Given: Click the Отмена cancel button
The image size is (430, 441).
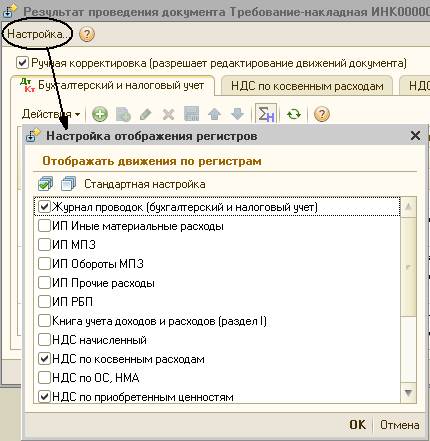Looking at the screenshot, I should tap(400, 425).
